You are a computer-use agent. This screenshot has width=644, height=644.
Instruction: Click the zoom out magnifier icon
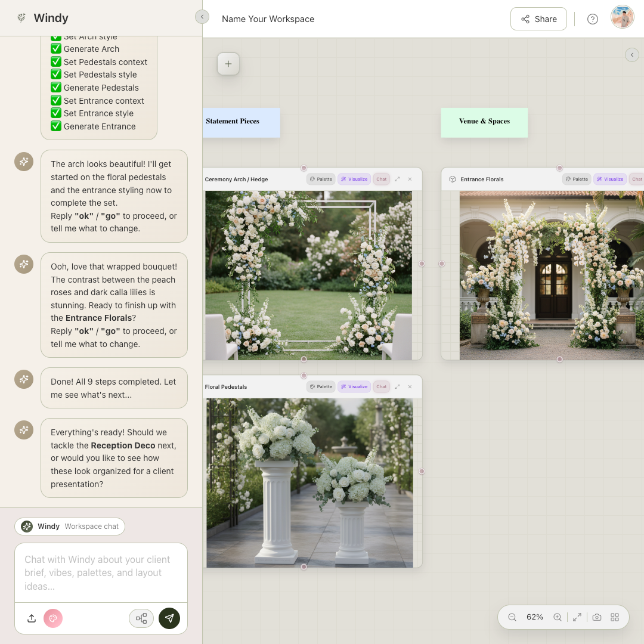(x=512, y=617)
